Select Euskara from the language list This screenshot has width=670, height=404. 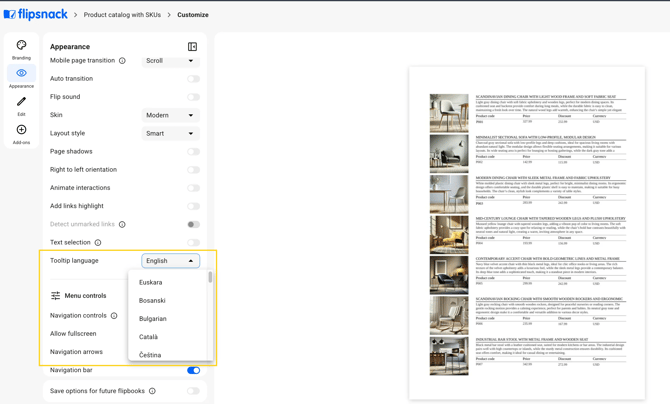(x=151, y=283)
